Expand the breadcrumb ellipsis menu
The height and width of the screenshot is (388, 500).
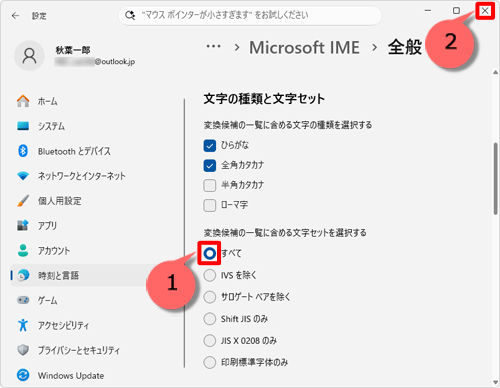213,47
